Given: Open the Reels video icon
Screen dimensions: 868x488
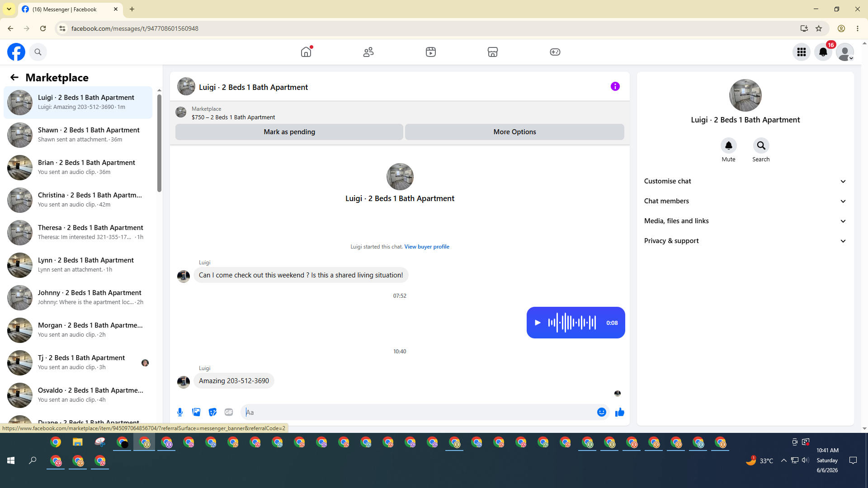Looking at the screenshot, I should click(431, 52).
